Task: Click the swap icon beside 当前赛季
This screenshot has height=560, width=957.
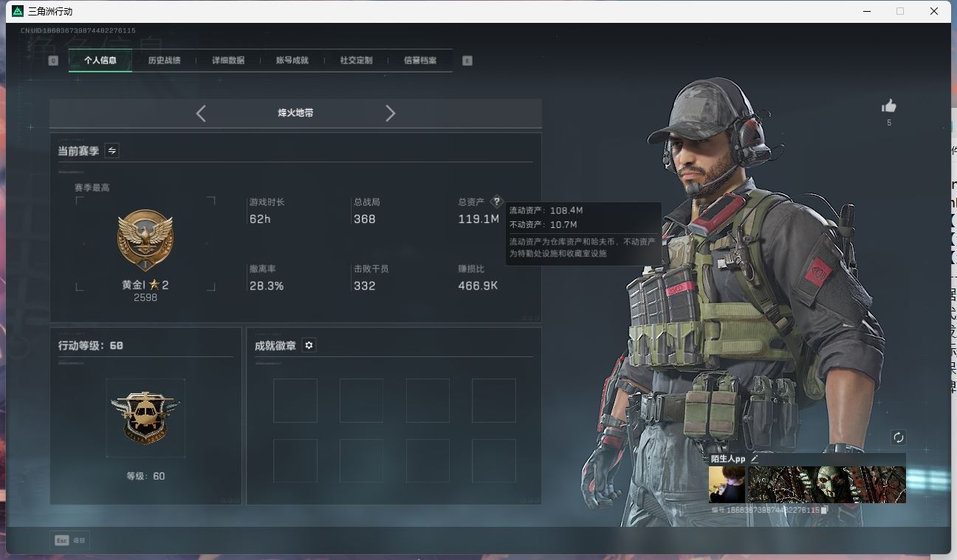Action: [112, 151]
